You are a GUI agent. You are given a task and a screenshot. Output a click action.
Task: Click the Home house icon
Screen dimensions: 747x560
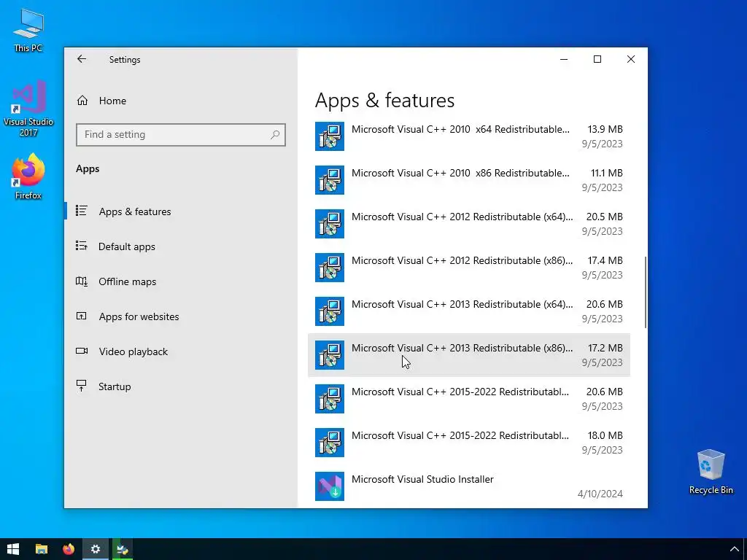coord(82,101)
